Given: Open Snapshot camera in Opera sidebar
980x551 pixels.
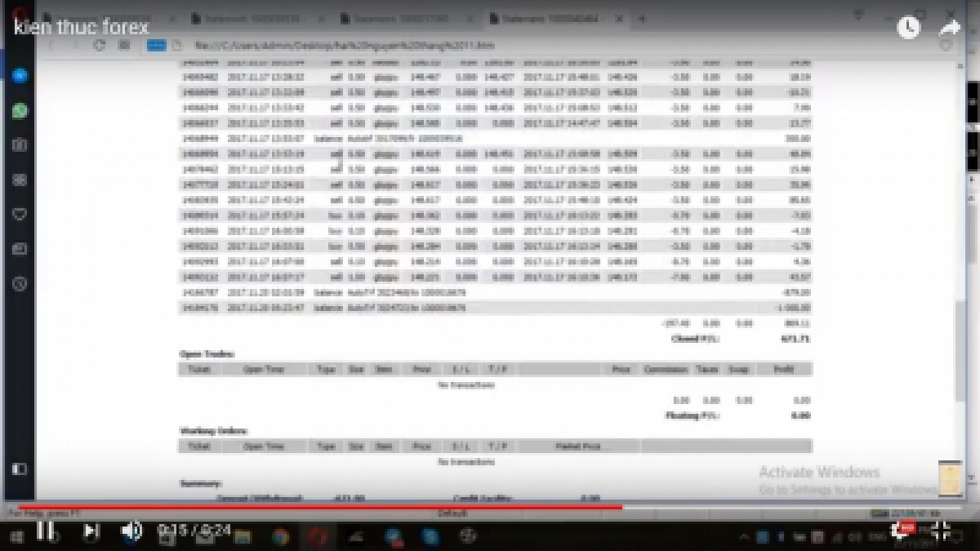Looking at the screenshot, I should (x=20, y=145).
